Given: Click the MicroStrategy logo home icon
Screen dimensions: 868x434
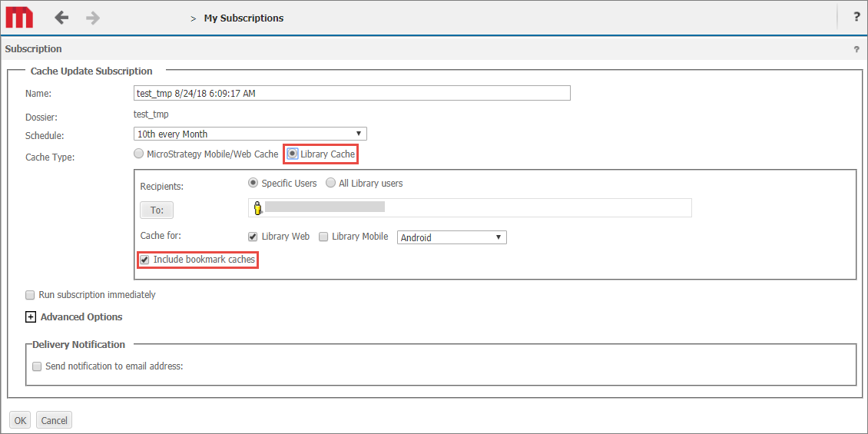Looking at the screenshot, I should pos(19,18).
